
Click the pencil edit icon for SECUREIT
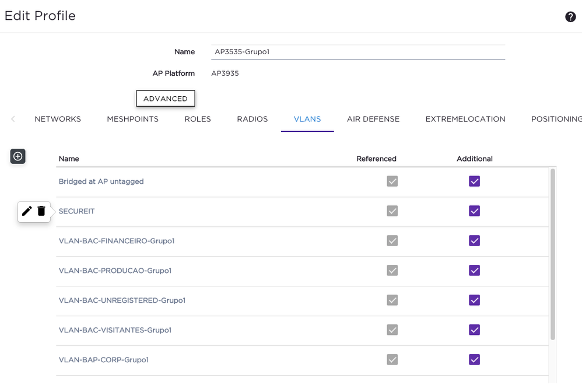pyautogui.click(x=27, y=211)
